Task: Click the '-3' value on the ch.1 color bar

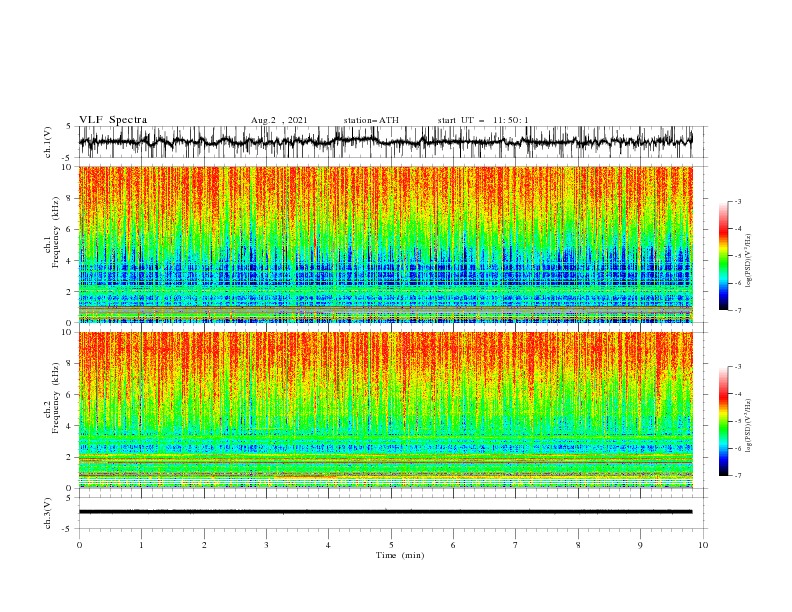Action: 737,201
